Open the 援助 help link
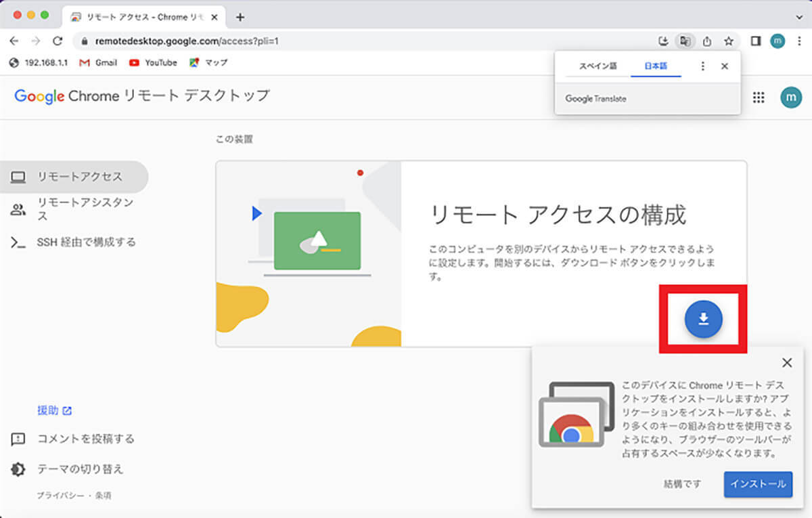This screenshot has width=812, height=518. [x=54, y=410]
